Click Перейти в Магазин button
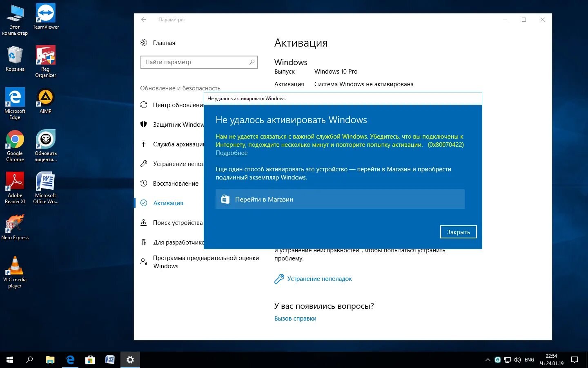588x368 pixels. pyautogui.click(x=340, y=199)
